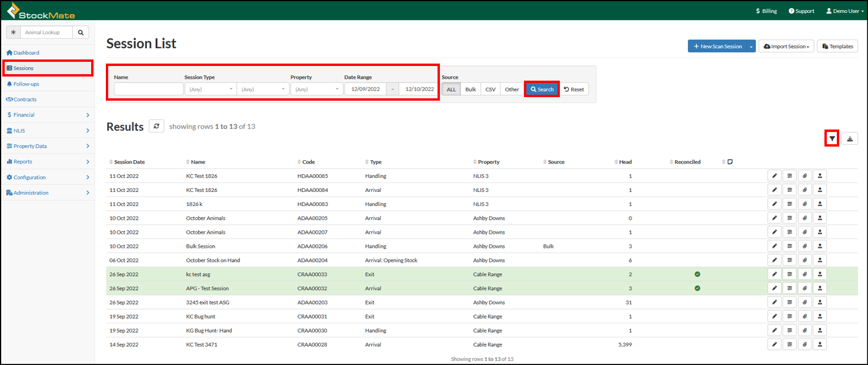Refresh the Results list
This screenshot has width=868, height=365.
[x=156, y=126]
